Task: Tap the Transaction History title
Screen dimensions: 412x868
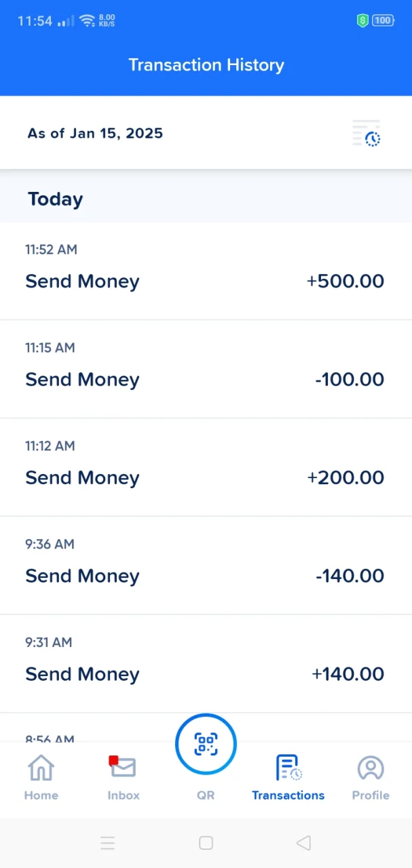Action: point(206,65)
